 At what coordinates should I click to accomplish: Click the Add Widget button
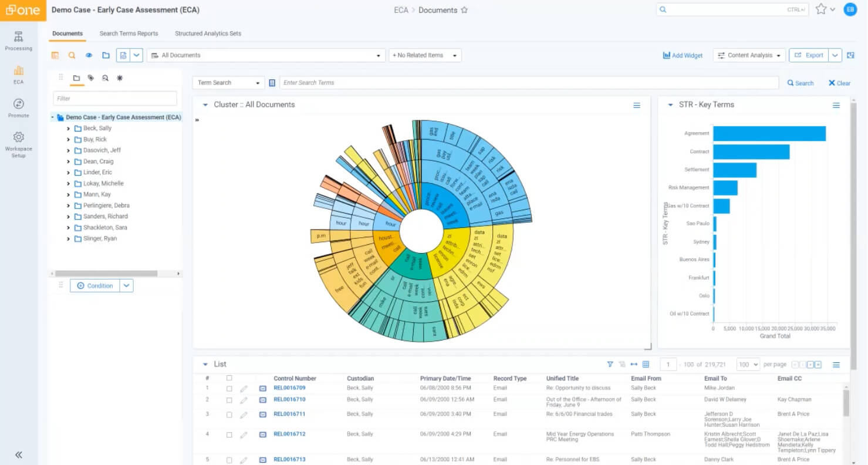[682, 55]
